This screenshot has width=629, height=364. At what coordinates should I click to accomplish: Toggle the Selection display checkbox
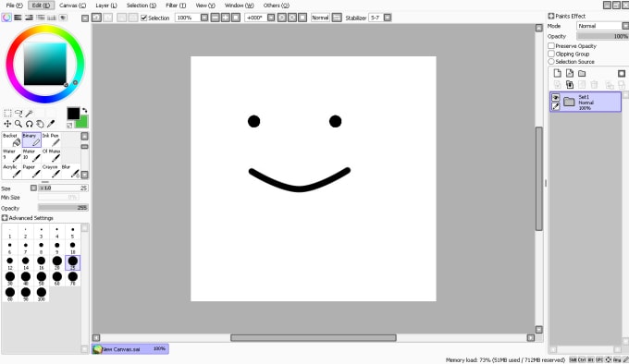(144, 18)
